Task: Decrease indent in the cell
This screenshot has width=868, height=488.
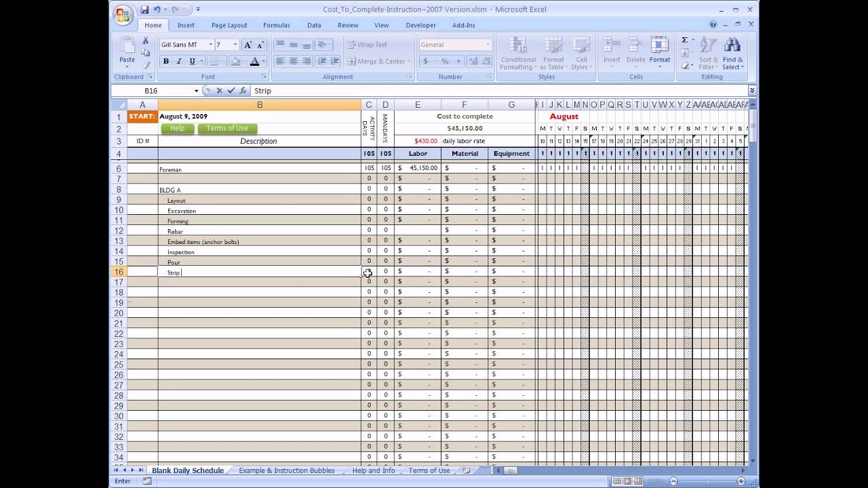Action: pyautogui.click(x=321, y=61)
